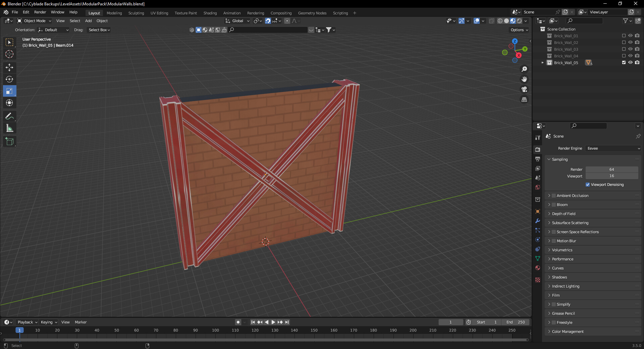Image resolution: width=644 pixels, height=349 pixels.
Task: Select the Move tool in toolbar
Action: [x=9, y=67]
